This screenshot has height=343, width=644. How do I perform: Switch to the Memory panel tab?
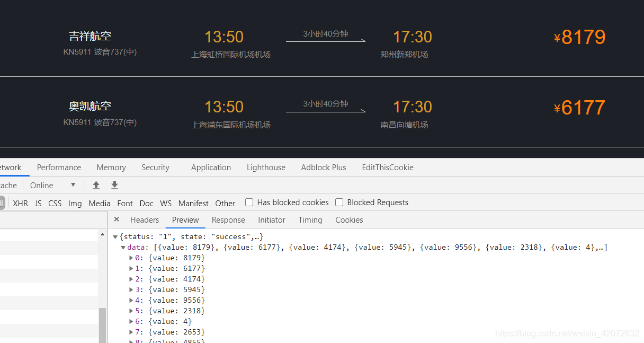[x=111, y=168]
